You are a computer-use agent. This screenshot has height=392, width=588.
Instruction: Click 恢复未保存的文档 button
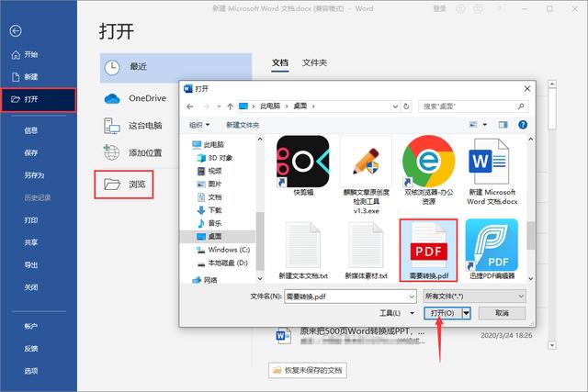308,370
